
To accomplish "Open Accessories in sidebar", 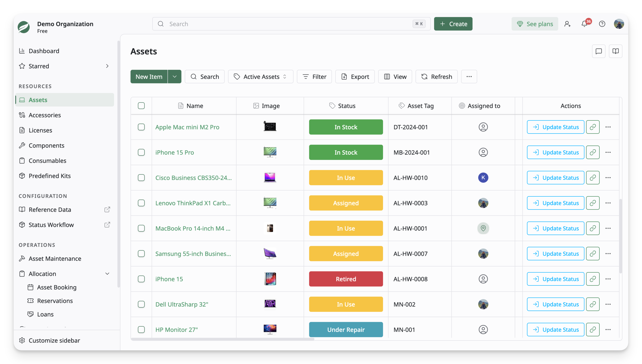I will (65, 115).
